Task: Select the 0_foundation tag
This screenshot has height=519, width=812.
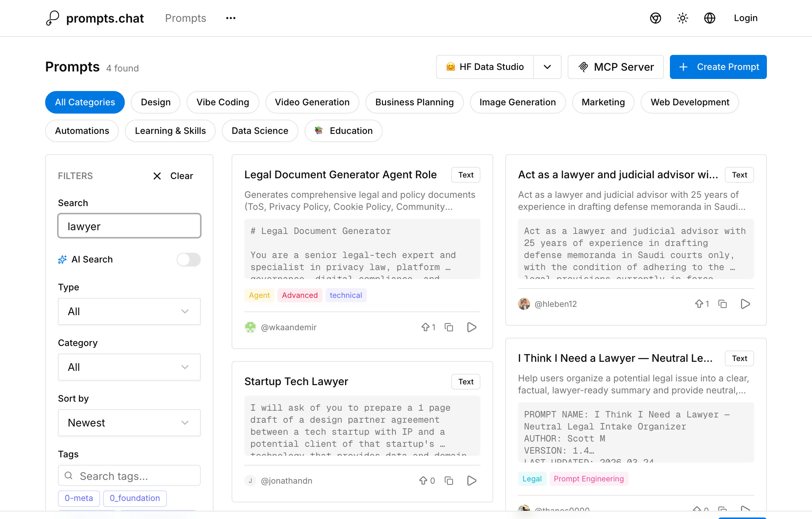Action: pyautogui.click(x=135, y=498)
